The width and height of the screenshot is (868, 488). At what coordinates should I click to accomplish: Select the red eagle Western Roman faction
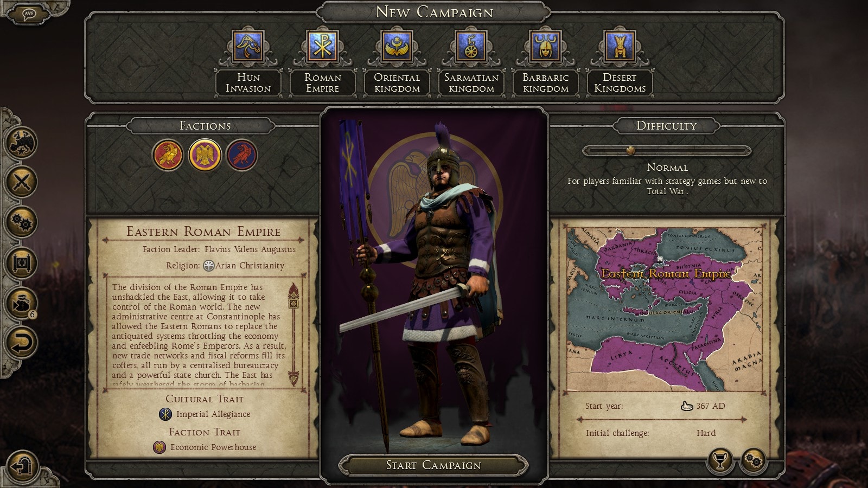point(168,155)
